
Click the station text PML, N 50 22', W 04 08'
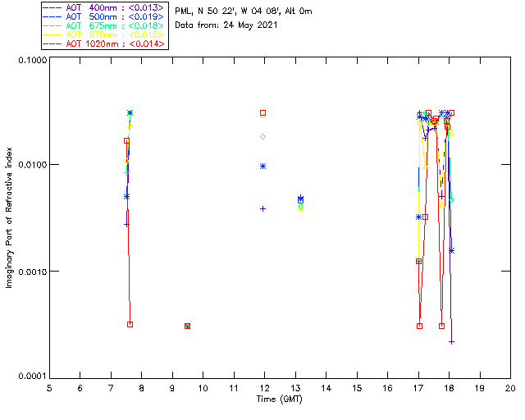tap(228, 11)
